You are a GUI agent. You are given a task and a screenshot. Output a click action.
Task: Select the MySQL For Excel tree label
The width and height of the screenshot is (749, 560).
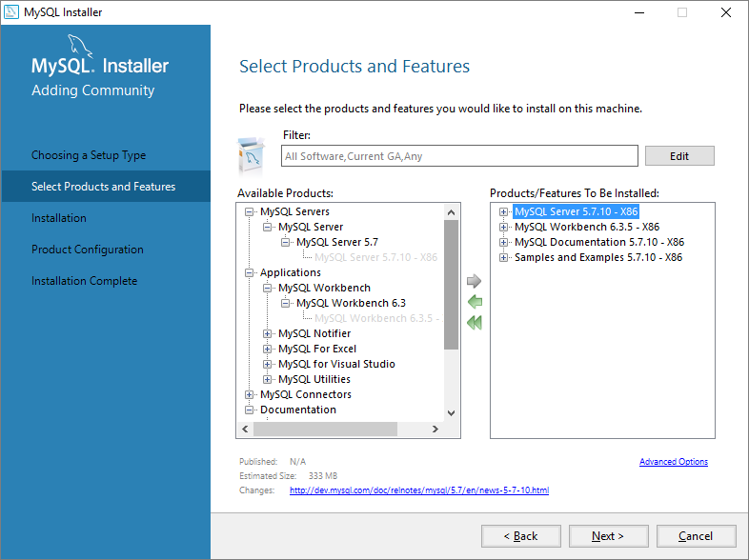pyautogui.click(x=317, y=349)
